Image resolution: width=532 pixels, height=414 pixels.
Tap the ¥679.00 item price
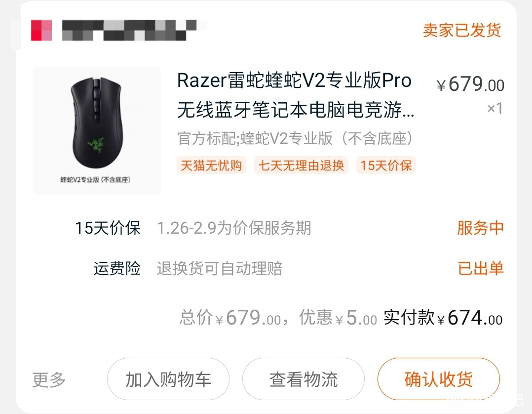coord(470,84)
